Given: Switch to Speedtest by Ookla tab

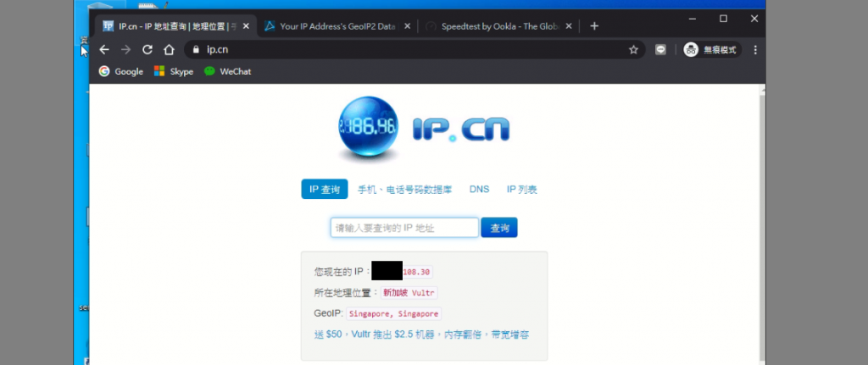Looking at the screenshot, I should 498,26.
